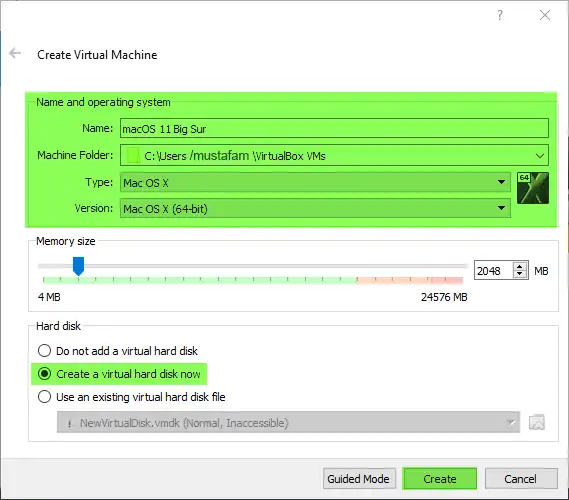
Task: Open the Type dropdown 'Mac OS X'
Action: click(315, 182)
